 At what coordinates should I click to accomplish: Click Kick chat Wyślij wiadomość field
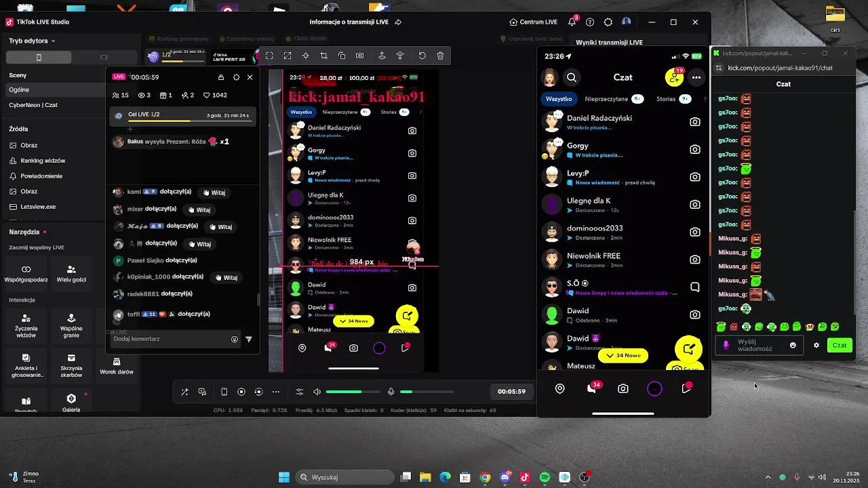[759, 345]
